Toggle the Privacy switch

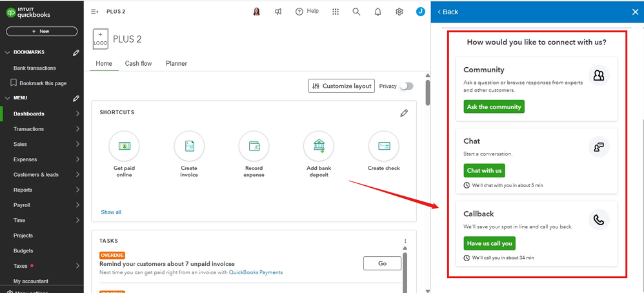pos(407,86)
